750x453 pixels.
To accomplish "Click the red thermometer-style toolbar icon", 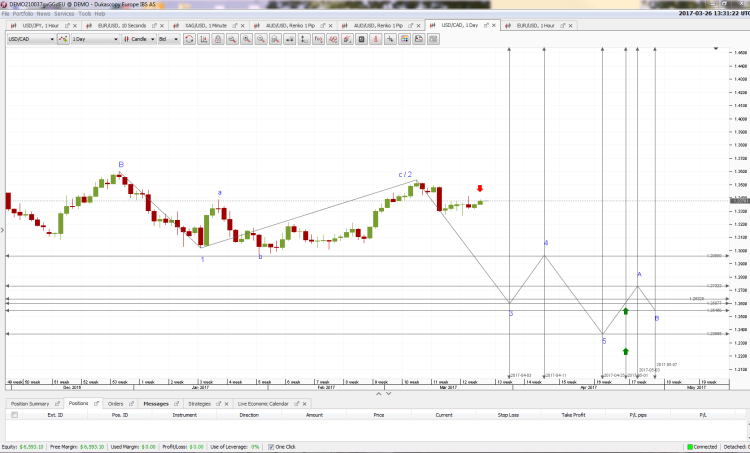I will point(376,39).
